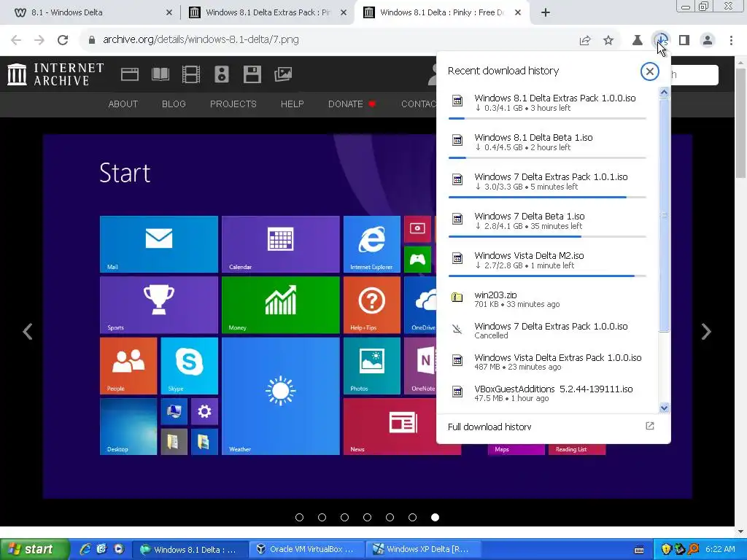The height and width of the screenshot is (560, 747).
Task: Click Windows Vista Delta M2.iso download
Action: pyautogui.click(x=547, y=261)
